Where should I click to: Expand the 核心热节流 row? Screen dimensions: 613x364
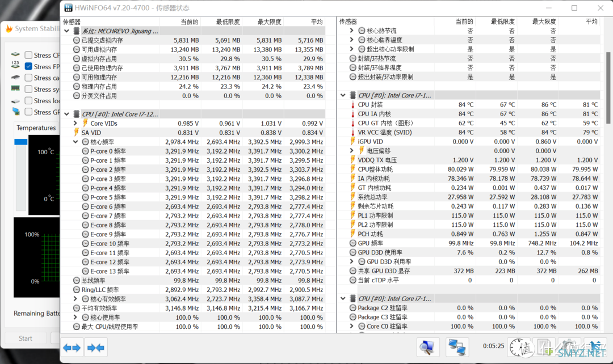(351, 31)
